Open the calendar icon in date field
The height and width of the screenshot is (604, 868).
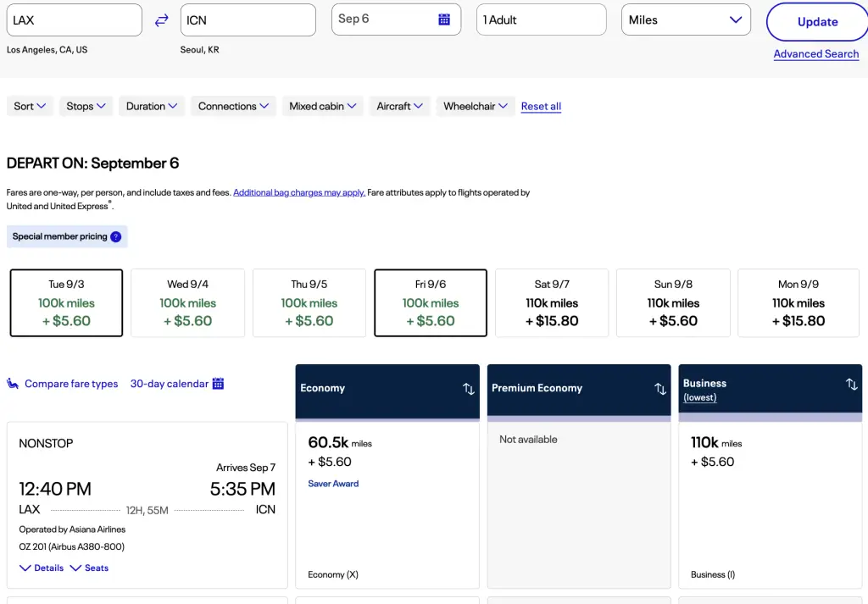[x=444, y=19]
